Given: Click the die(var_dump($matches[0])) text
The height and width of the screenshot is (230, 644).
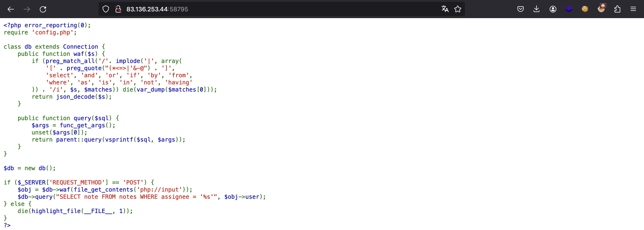Looking at the screenshot, I should point(170,90).
